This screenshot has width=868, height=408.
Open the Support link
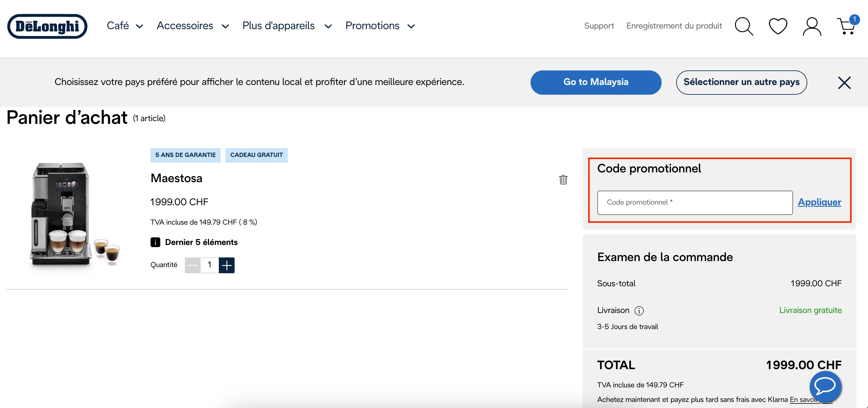tap(599, 26)
